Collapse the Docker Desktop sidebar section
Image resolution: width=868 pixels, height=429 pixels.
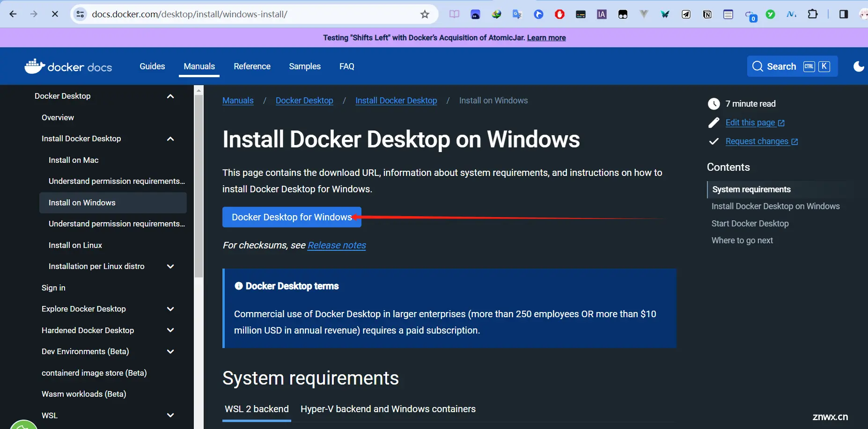(170, 96)
